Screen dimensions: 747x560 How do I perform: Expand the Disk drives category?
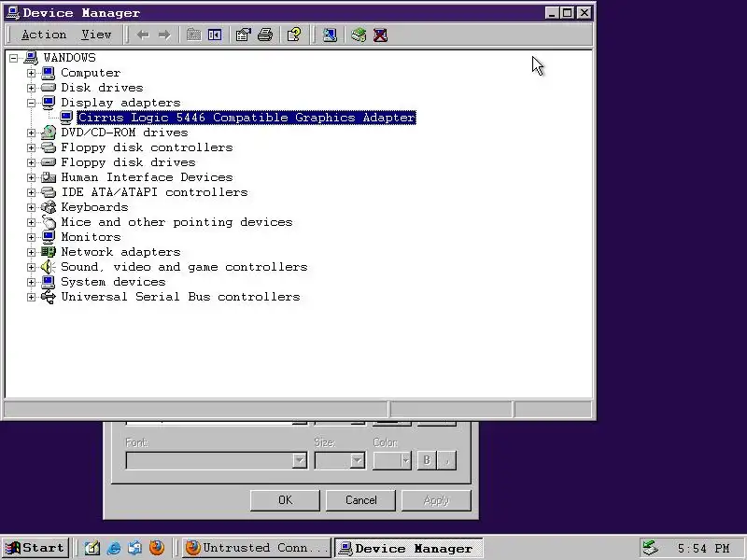pyautogui.click(x=31, y=88)
